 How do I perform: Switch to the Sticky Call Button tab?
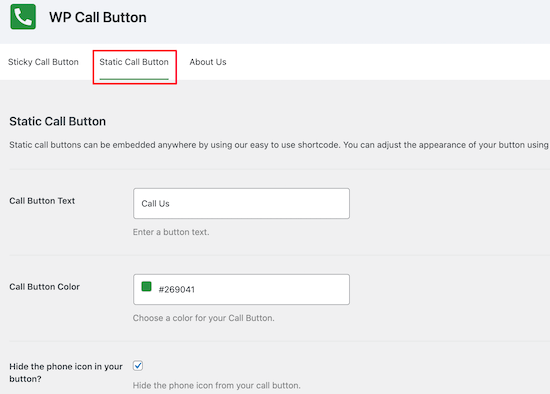(43, 62)
